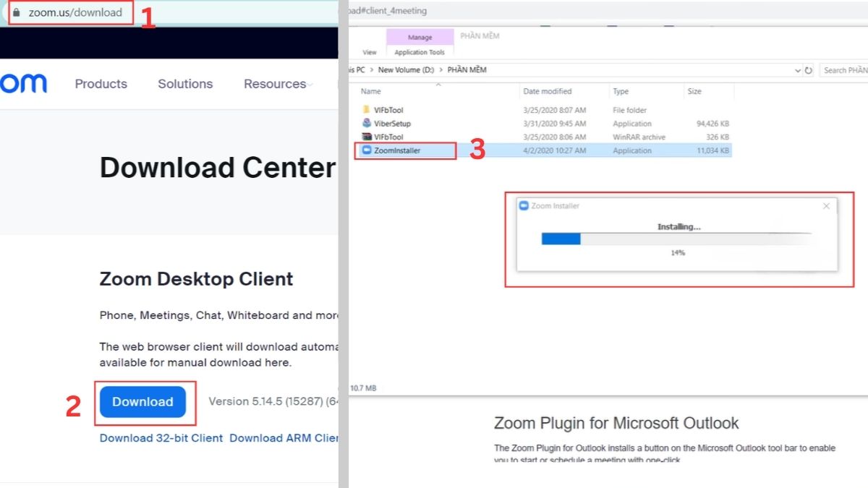868x488 pixels.
Task: Click the Version 5.14.5 text beside Download
Action: (273, 401)
